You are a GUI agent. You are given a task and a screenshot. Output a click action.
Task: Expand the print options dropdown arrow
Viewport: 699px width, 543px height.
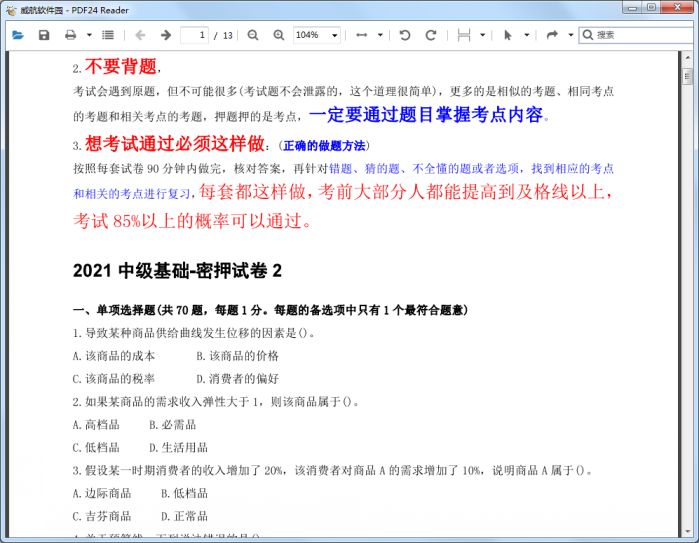89,35
